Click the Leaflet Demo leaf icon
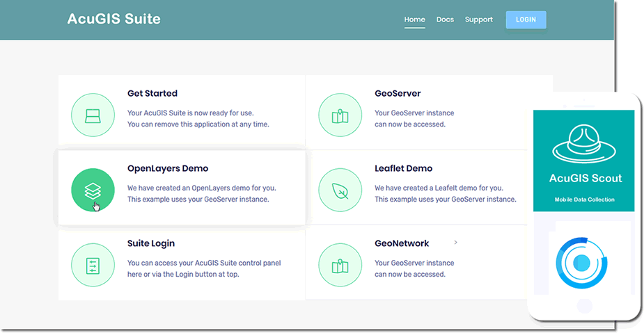The height and width of the screenshot is (333, 644). click(x=340, y=190)
